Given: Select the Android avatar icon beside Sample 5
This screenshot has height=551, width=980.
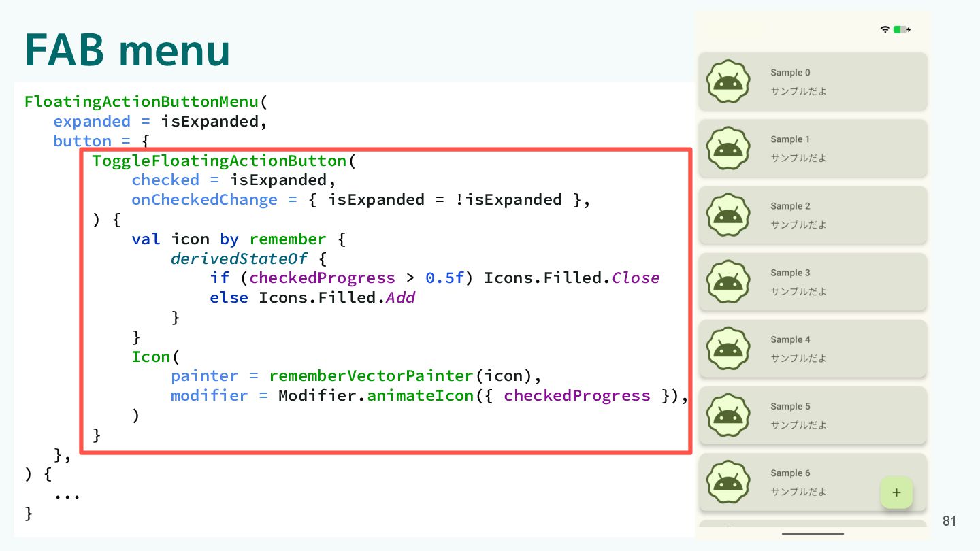Looking at the screenshot, I should click(x=728, y=415).
